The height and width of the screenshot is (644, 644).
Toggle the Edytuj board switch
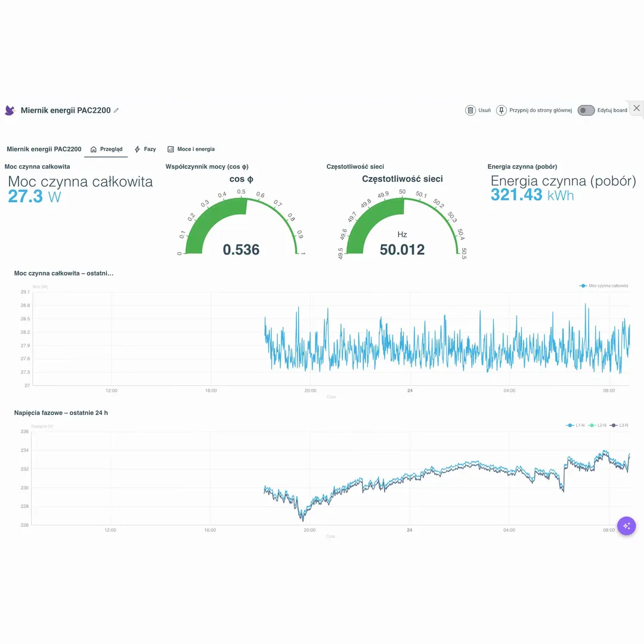(x=586, y=110)
